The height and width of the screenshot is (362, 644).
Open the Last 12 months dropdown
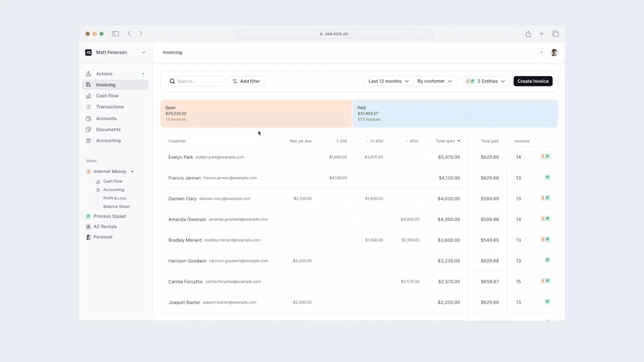pos(388,81)
